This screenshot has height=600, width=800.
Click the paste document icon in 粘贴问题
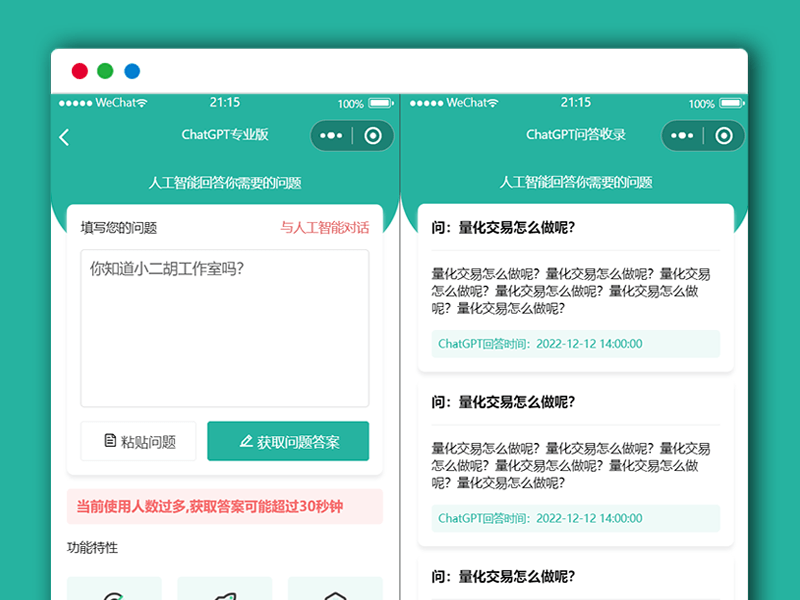pyautogui.click(x=110, y=440)
